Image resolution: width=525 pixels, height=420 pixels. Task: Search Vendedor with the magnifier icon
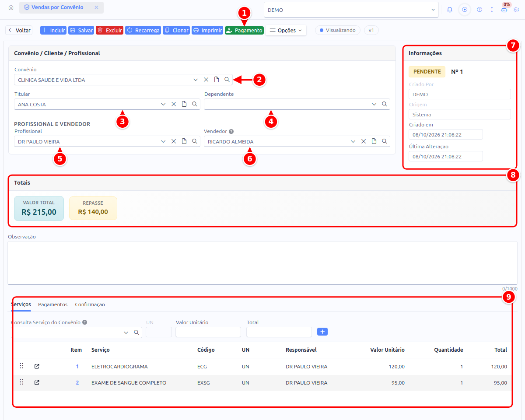385,141
